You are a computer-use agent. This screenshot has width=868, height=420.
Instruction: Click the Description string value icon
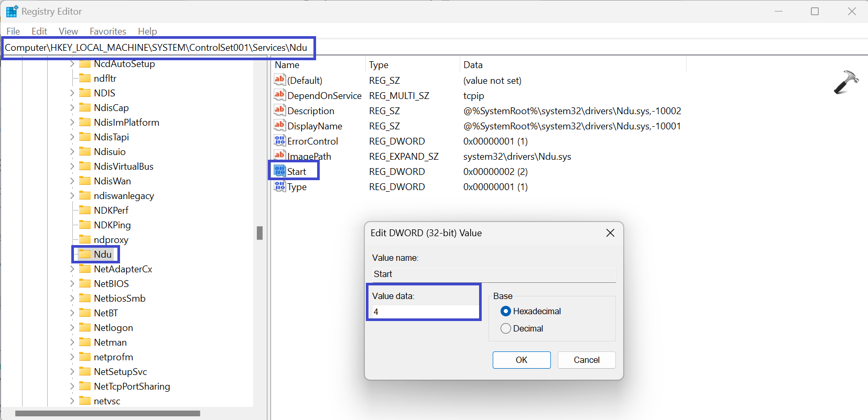280,110
